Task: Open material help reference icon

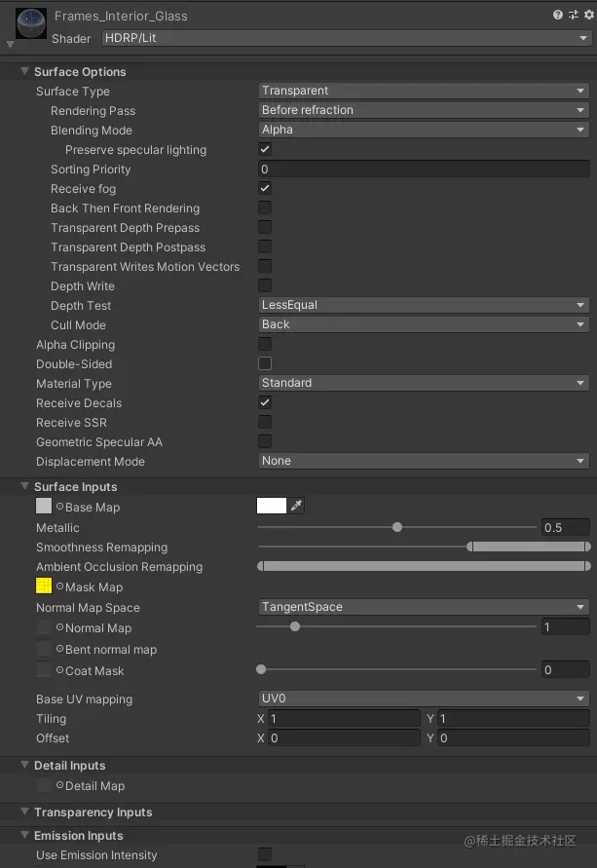Action: pos(558,15)
